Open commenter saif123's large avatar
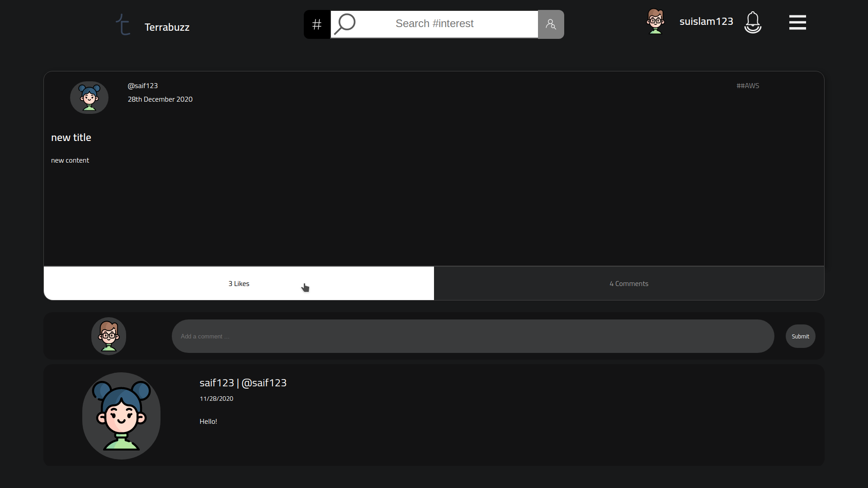The width and height of the screenshot is (868, 488). pyautogui.click(x=121, y=416)
